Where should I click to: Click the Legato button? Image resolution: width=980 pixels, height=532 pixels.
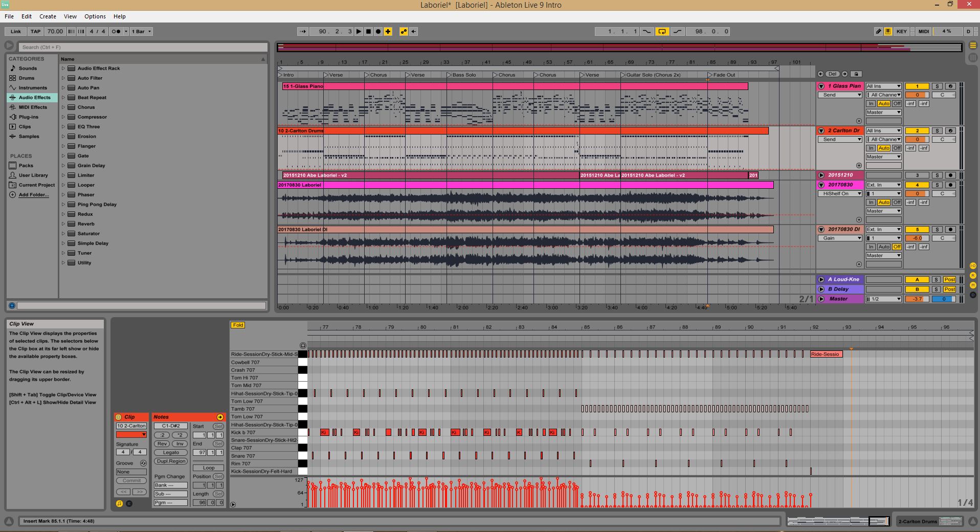[x=171, y=453]
